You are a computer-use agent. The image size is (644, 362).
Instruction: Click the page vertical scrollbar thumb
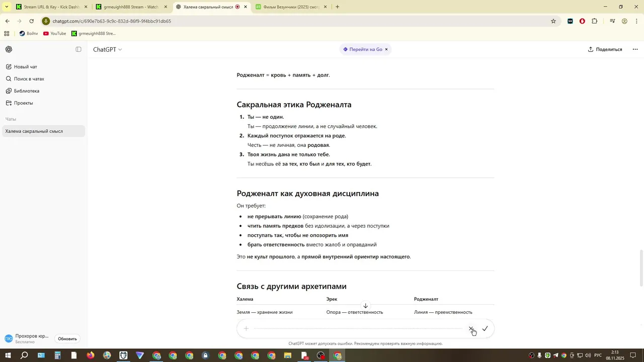click(x=641, y=268)
